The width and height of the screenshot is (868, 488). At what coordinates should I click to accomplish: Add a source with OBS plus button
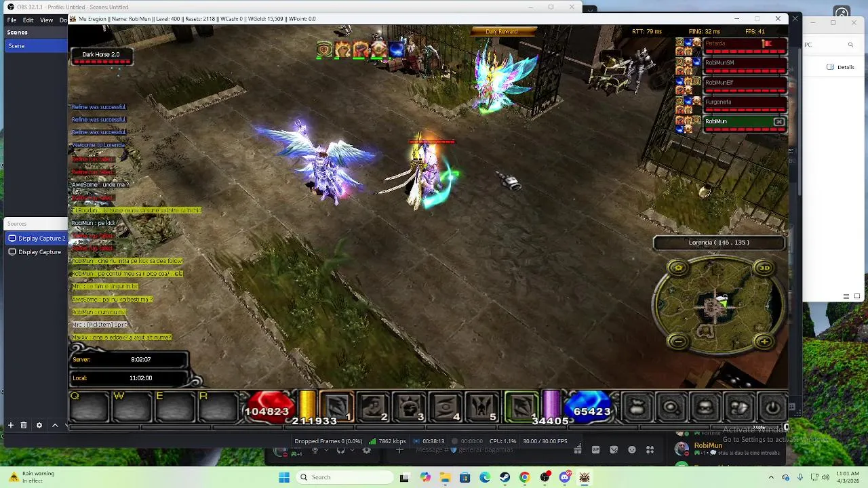(x=11, y=425)
